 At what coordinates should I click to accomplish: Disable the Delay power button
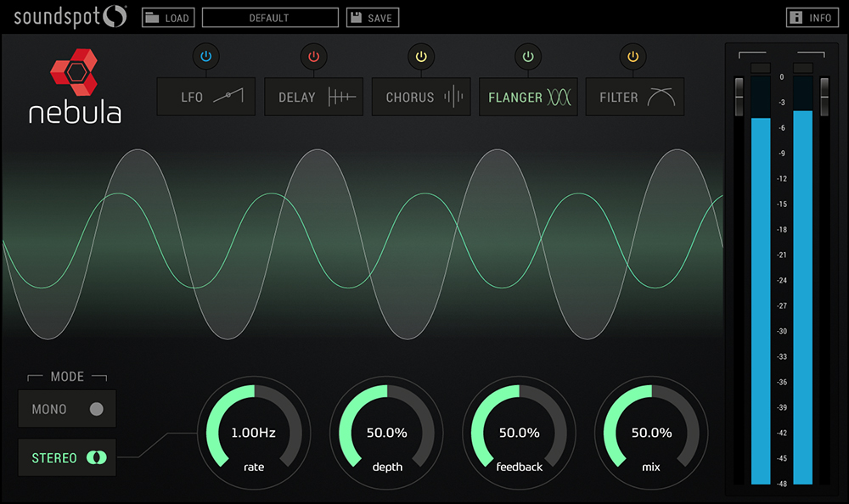(313, 57)
